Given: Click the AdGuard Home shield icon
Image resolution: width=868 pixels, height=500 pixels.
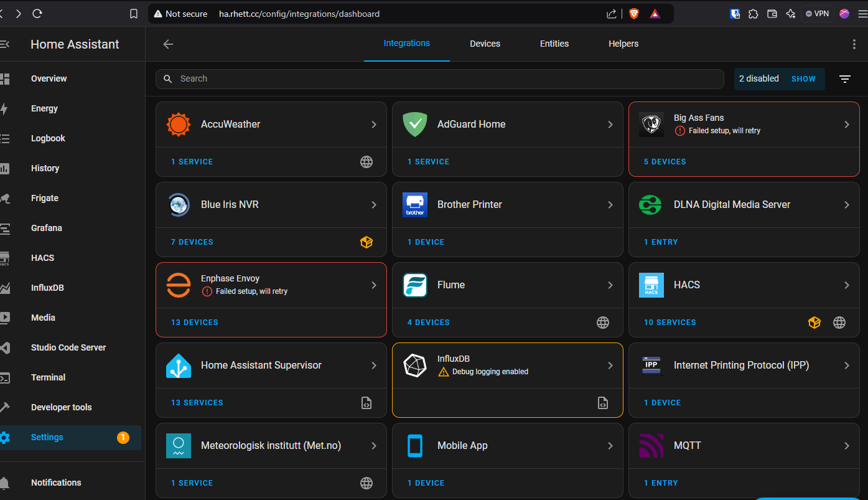Looking at the screenshot, I should (x=415, y=125).
